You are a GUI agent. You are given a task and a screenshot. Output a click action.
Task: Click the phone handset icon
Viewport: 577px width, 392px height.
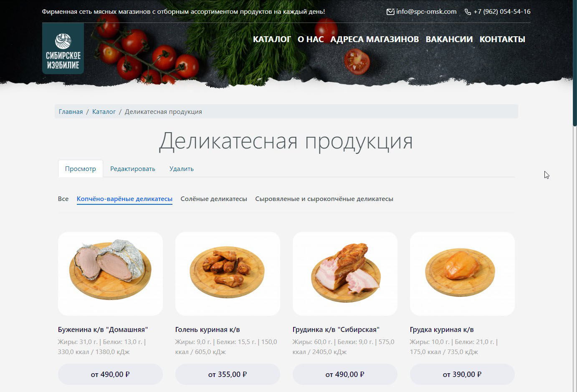(x=468, y=12)
